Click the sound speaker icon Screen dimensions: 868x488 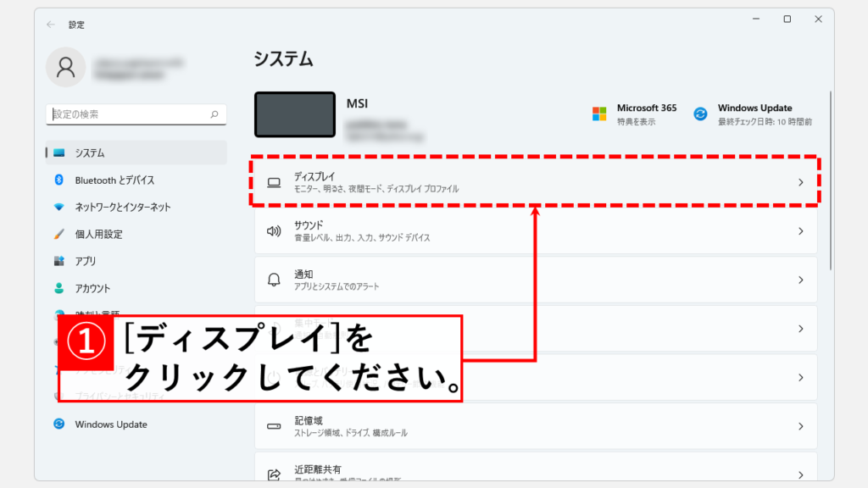click(x=274, y=231)
